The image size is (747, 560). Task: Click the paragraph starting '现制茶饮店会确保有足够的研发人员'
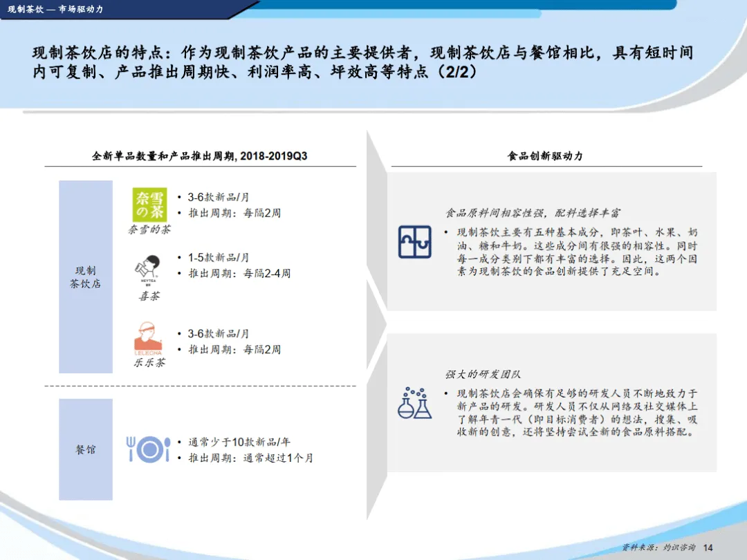click(577, 413)
